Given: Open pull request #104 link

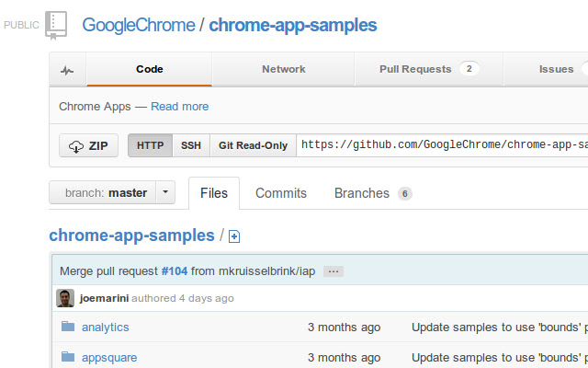Looking at the screenshot, I should (x=175, y=271).
